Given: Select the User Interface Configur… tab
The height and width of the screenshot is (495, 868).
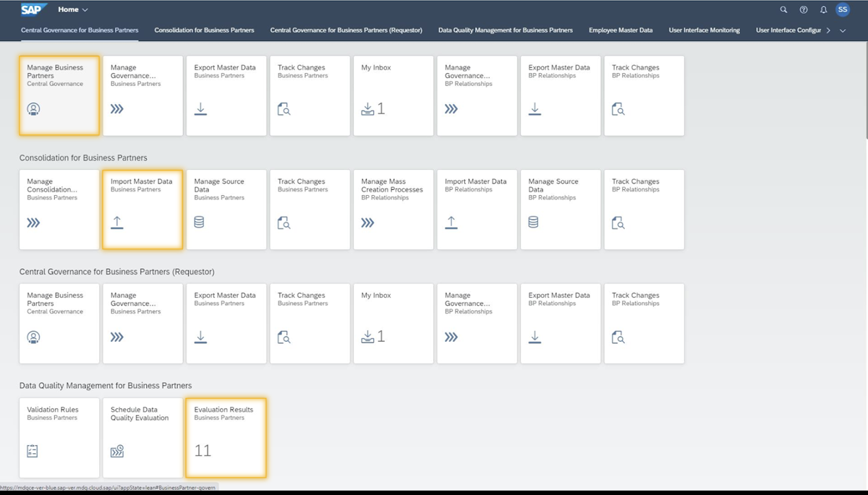Looking at the screenshot, I should 788,30.
